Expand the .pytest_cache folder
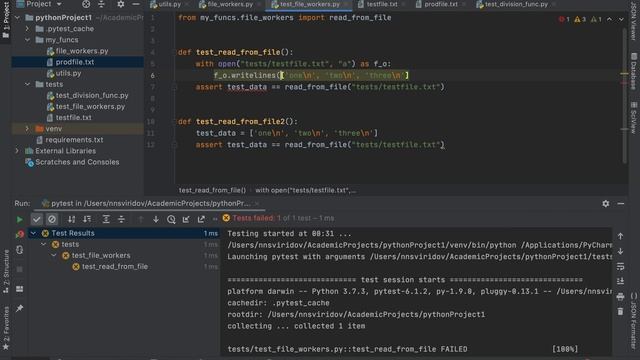Viewport: 640px width, 360px height. (x=27, y=29)
